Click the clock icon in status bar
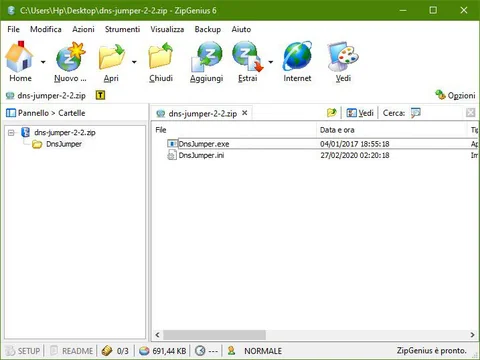 pyautogui.click(x=200, y=351)
